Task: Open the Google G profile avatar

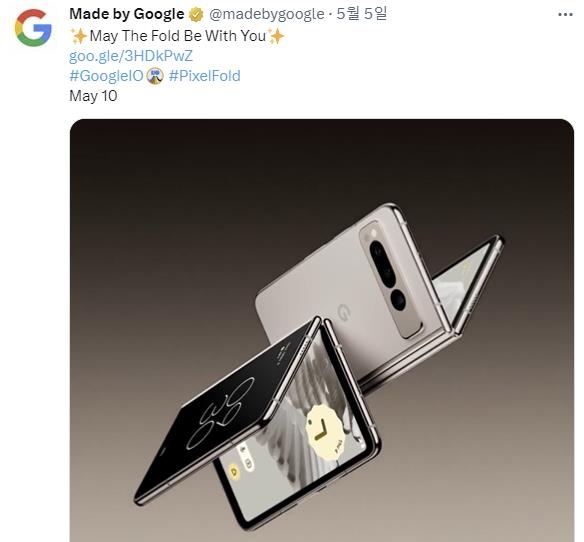Action: (x=33, y=28)
